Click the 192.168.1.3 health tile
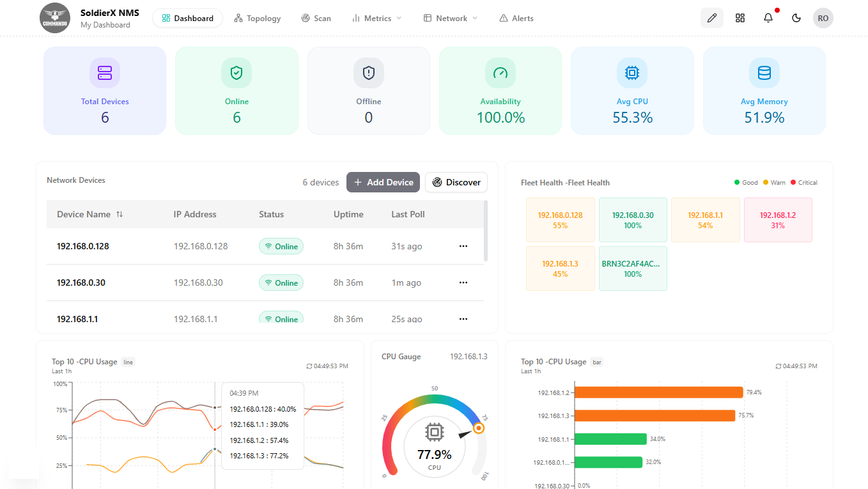The height and width of the screenshot is (489, 868). tap(561, 268)
